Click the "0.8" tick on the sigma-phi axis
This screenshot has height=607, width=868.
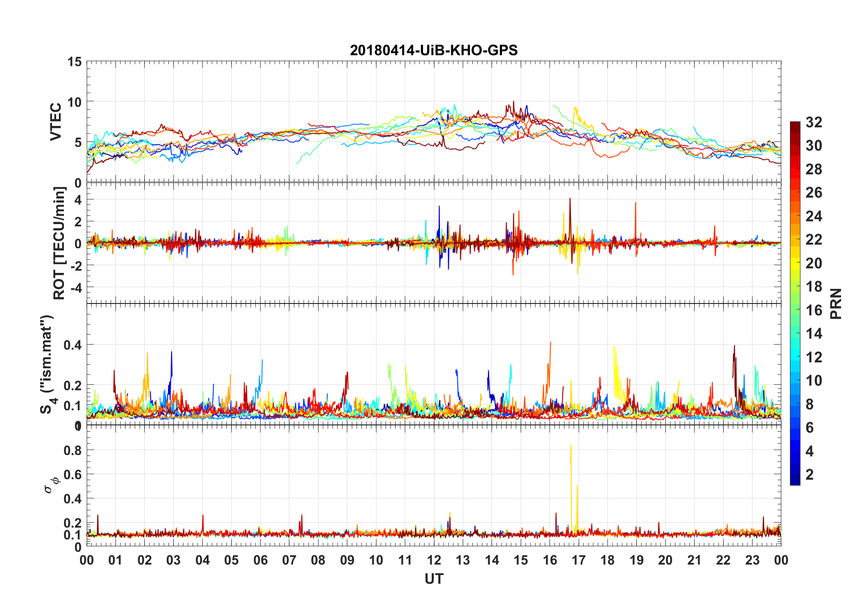pyautogui.click(x=73, y=450)
